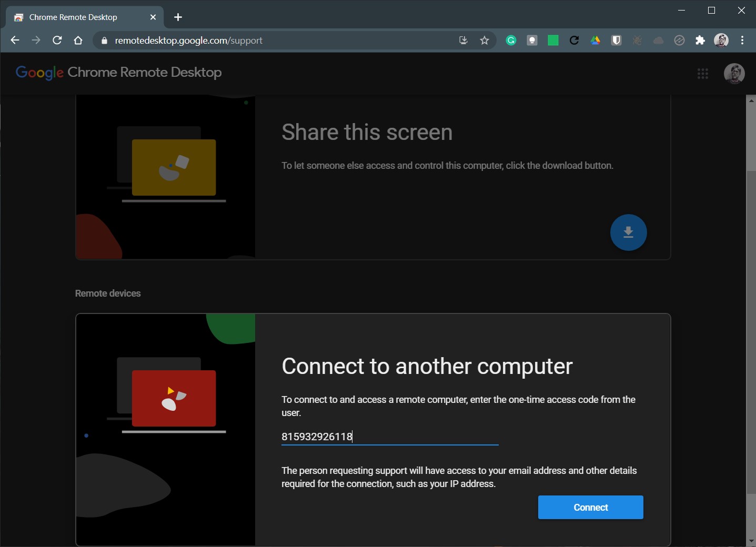Click the scrollbar down arrow

pyautogui.click(x=751, y=541)
